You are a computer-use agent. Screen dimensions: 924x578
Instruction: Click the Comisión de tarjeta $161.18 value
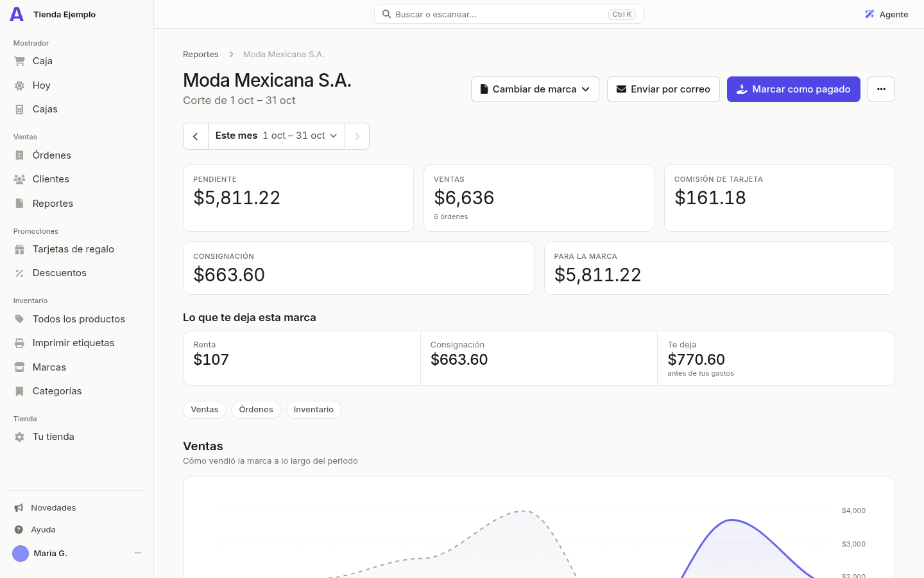click(x=710, y=198)
